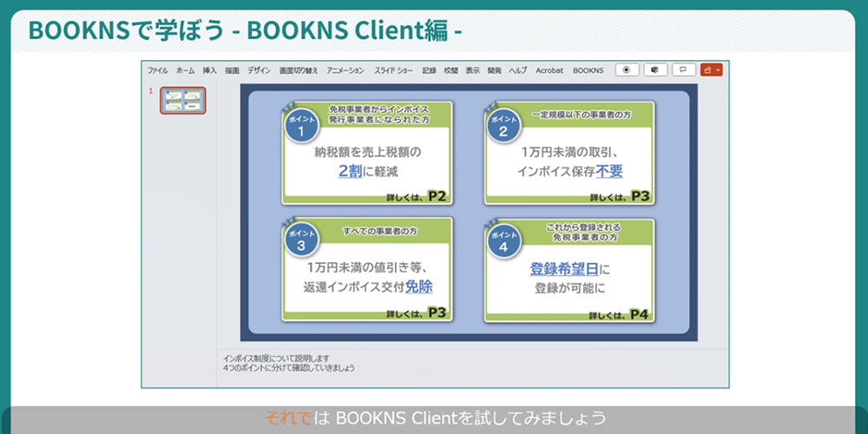Open the 表示 ribbon tab
Viewport: 868px width, 434px height.
472,71
